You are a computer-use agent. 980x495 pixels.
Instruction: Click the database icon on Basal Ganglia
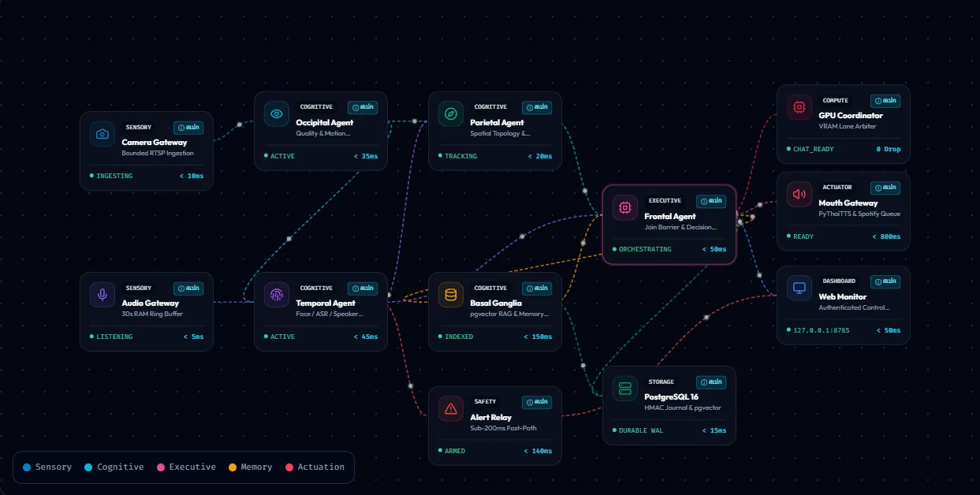[451, 295]
